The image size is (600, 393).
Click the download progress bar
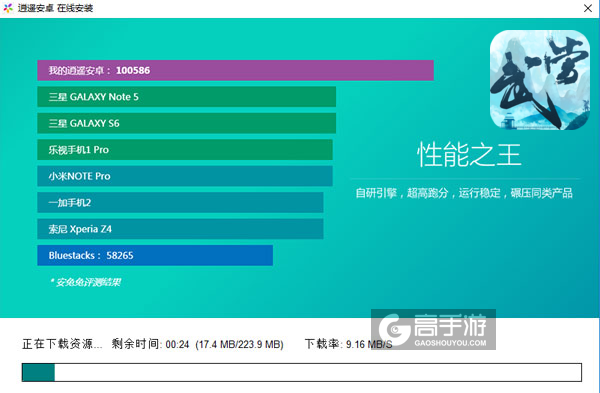[x=302, y=372]
